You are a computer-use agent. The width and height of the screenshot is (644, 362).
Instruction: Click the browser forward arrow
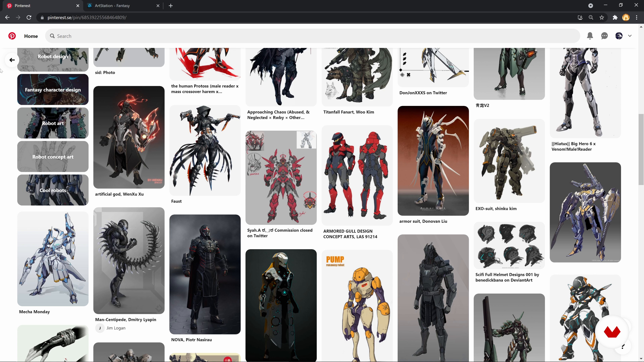[x=18, y=17]
